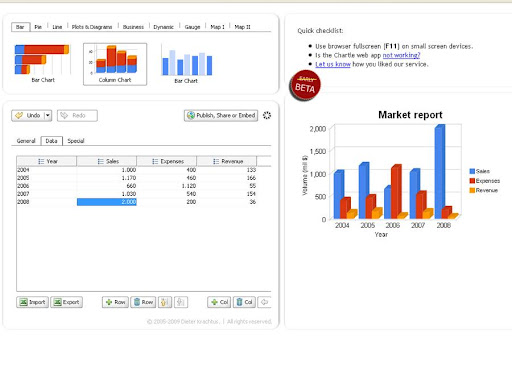Viewport: 512px width, 375px height.
Task: Click the Sales column header
Action: point(107,161)
